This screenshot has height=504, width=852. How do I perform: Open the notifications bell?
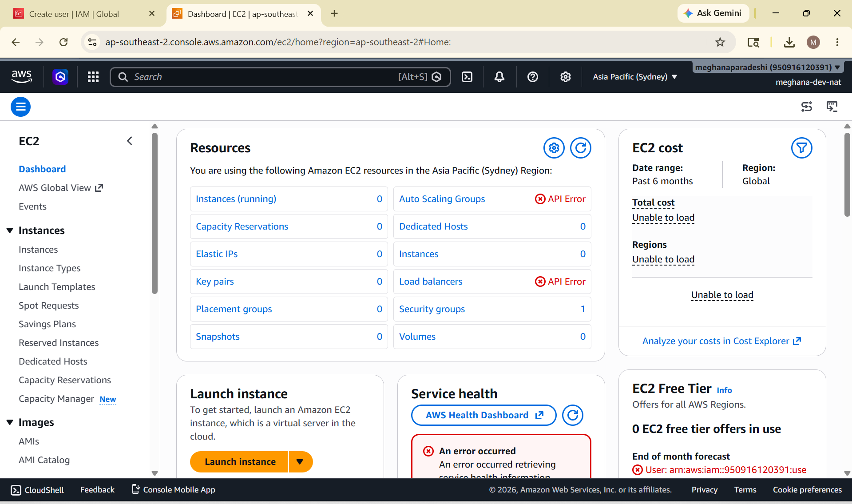(x=499, y=77)
